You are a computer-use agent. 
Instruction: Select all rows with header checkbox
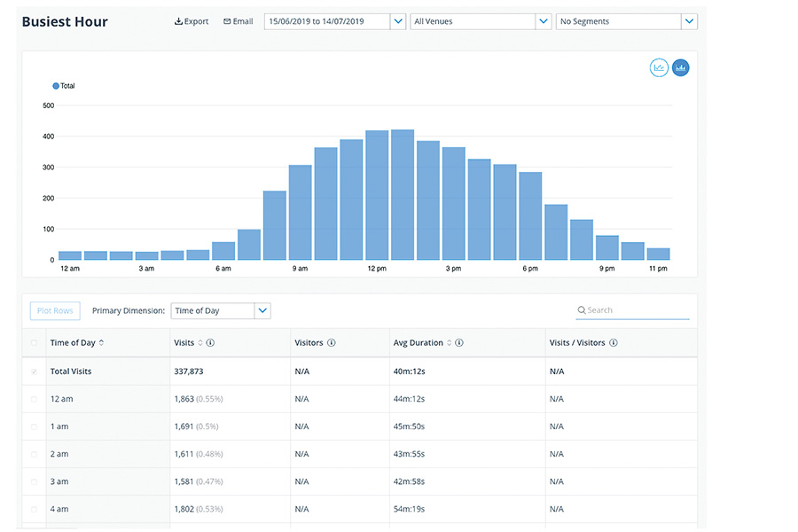pyautogui.click(x=35, y=343)
